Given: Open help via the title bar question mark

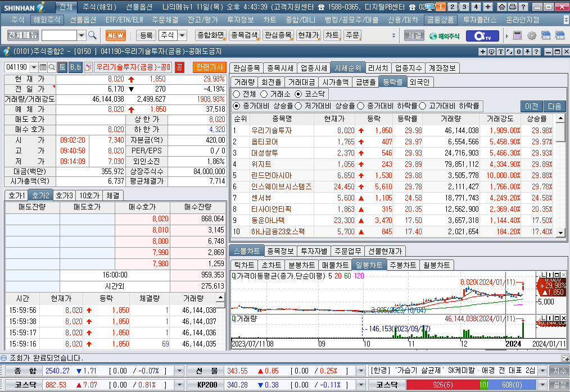Looking at the screenshot, I should click(523, 7).
